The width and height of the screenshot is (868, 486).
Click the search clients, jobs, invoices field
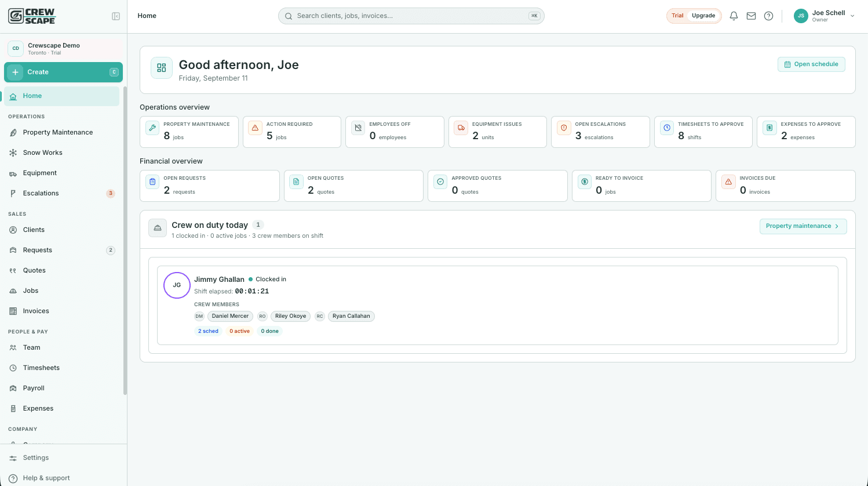(411, 16)
